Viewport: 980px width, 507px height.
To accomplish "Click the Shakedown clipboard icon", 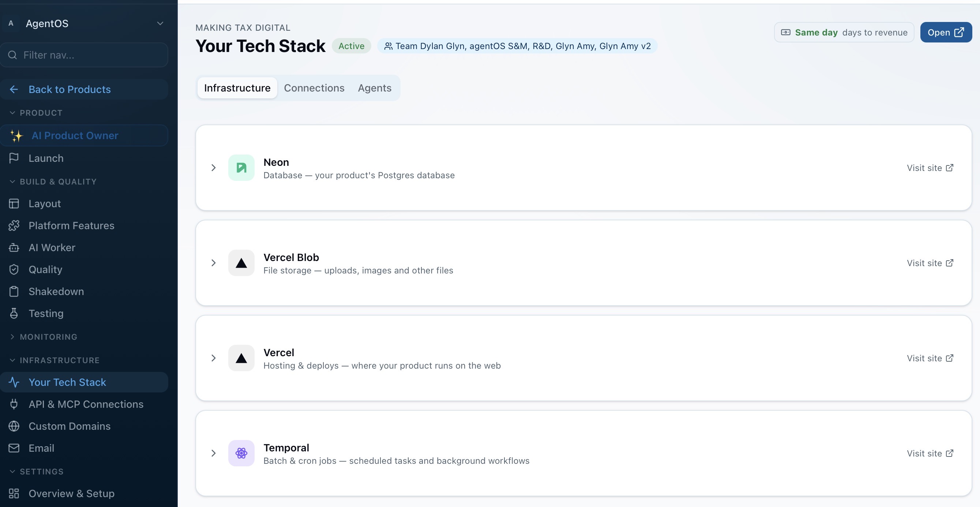I will point(14,291).
